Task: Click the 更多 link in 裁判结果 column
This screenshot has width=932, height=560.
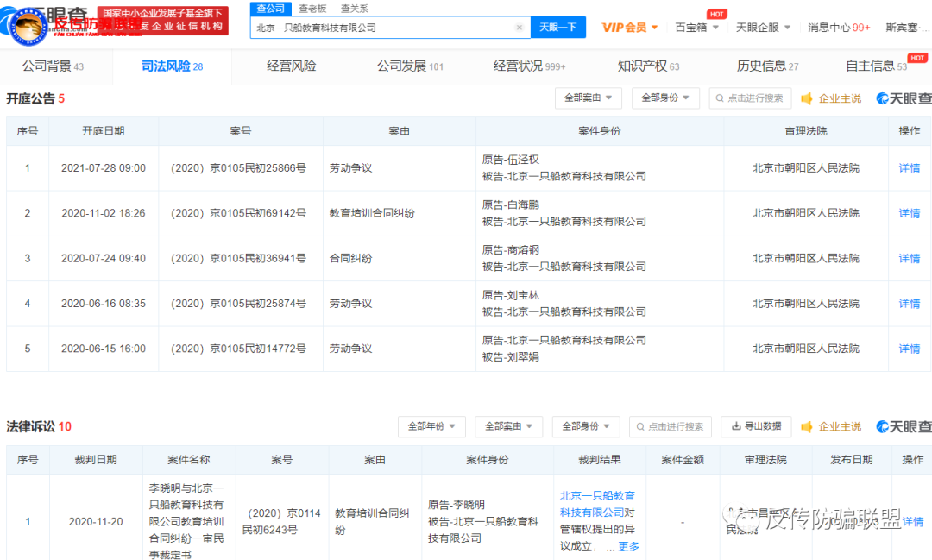Action: click(x=627, y=546)
